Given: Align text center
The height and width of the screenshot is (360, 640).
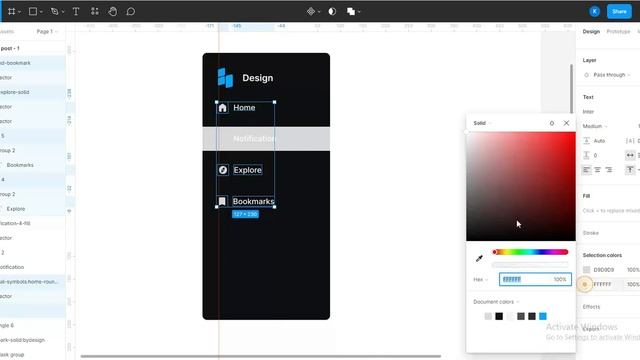Looking at the screenshot, I should [598, 170].
